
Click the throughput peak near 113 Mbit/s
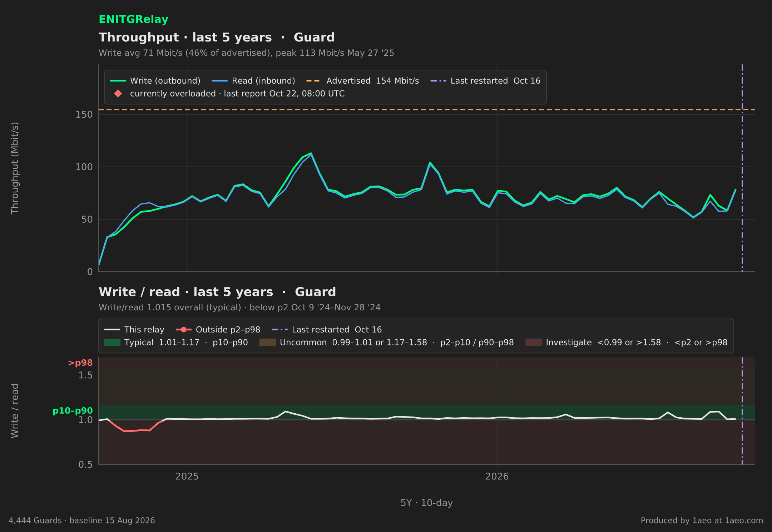click(311, 153)
